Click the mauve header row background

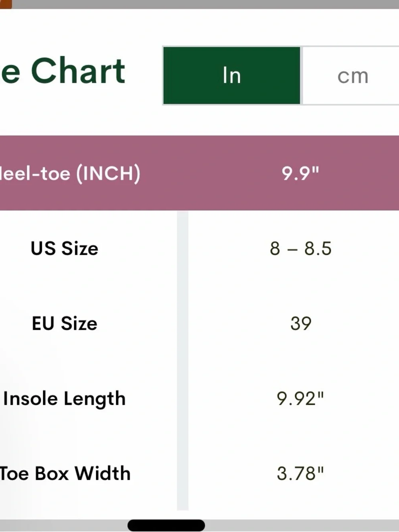199,173
